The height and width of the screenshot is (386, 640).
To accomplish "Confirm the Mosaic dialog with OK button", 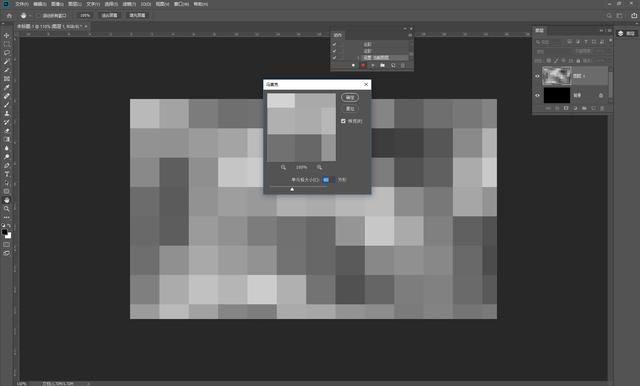I will 350,98.
